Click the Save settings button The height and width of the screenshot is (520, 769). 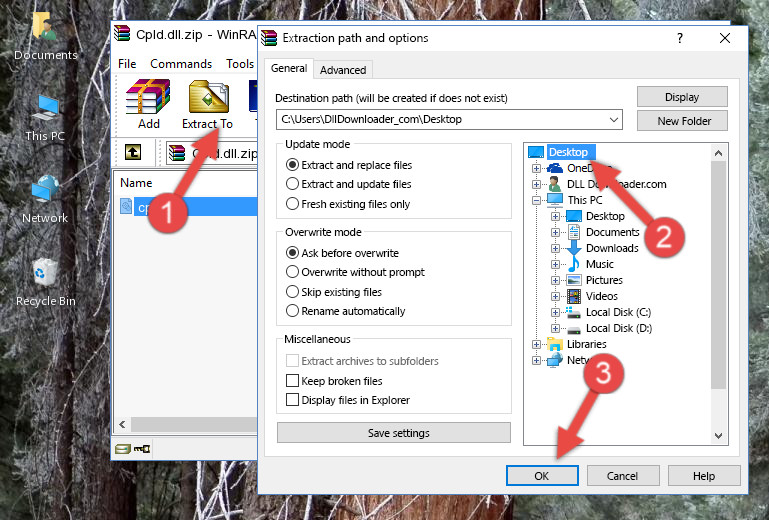click(394, 433)
